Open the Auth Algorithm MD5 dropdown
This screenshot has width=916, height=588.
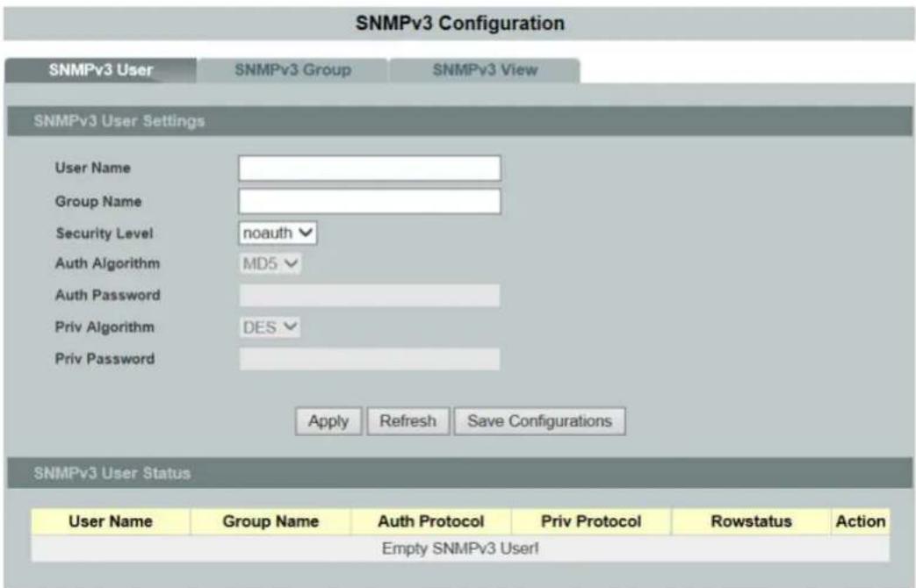pyautogui.click(x=270, y=264)
